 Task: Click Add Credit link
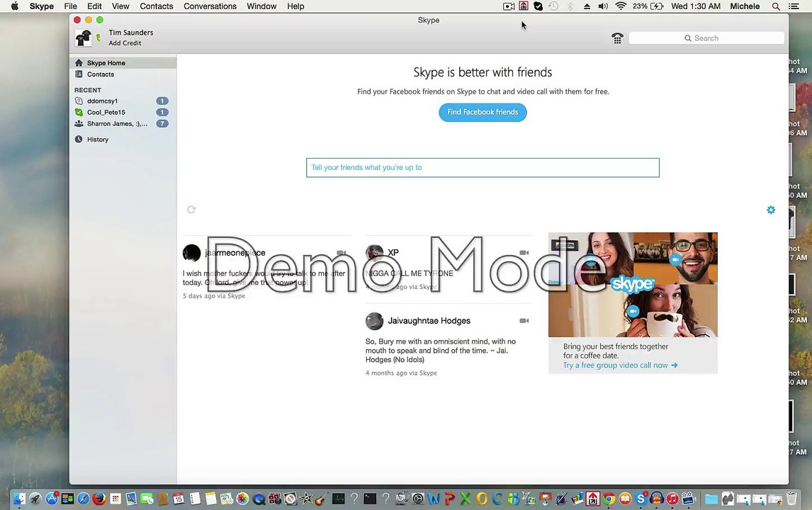pyautogui.click(x=125, y=43)
